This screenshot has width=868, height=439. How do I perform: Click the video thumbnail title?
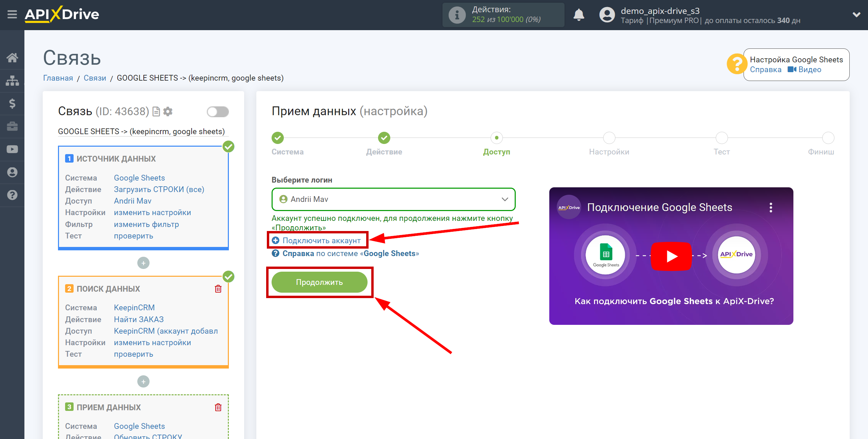659,207
